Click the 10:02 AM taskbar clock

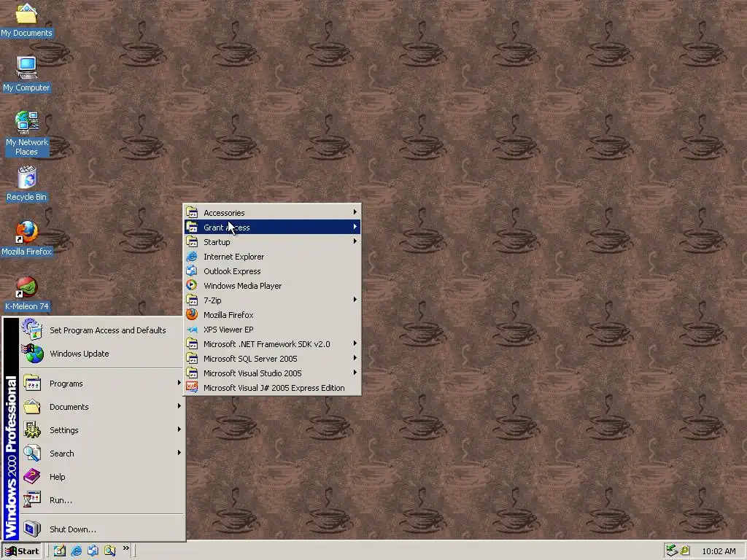click(719, 551)
